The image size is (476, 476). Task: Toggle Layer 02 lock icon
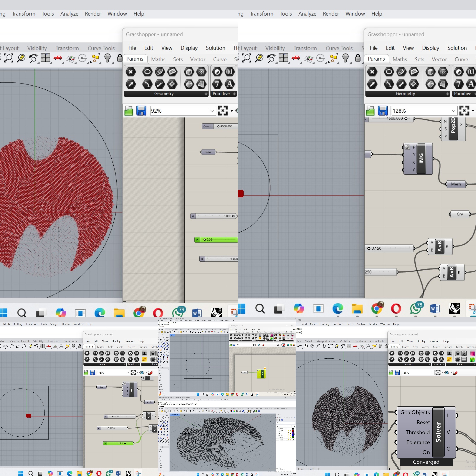click(291, 433)
